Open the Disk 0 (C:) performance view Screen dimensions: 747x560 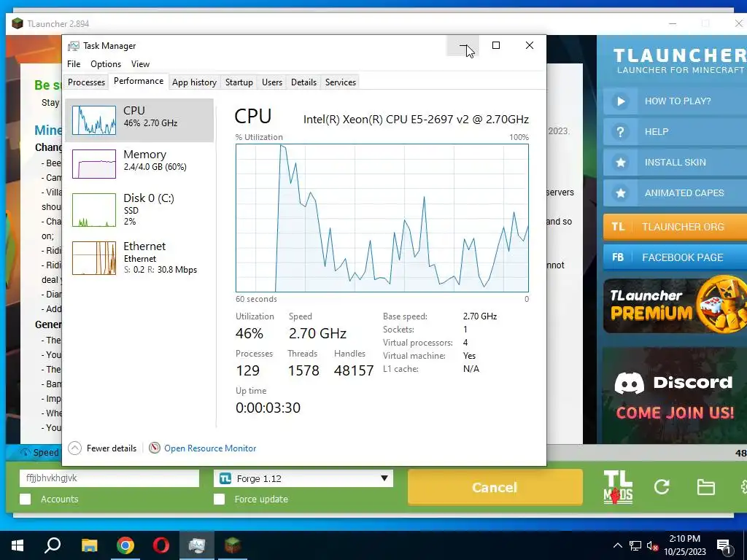(x=139, y=209)
